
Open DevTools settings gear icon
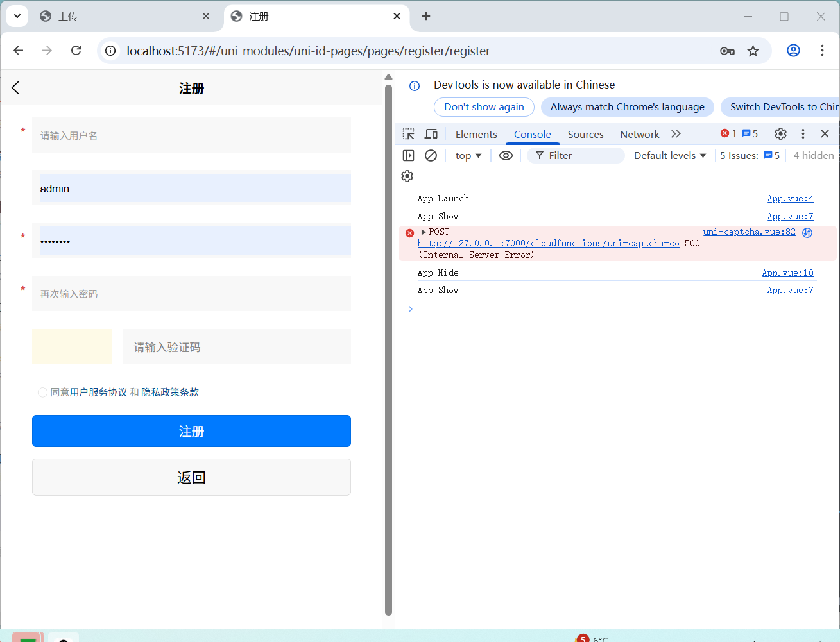(780, 134)
